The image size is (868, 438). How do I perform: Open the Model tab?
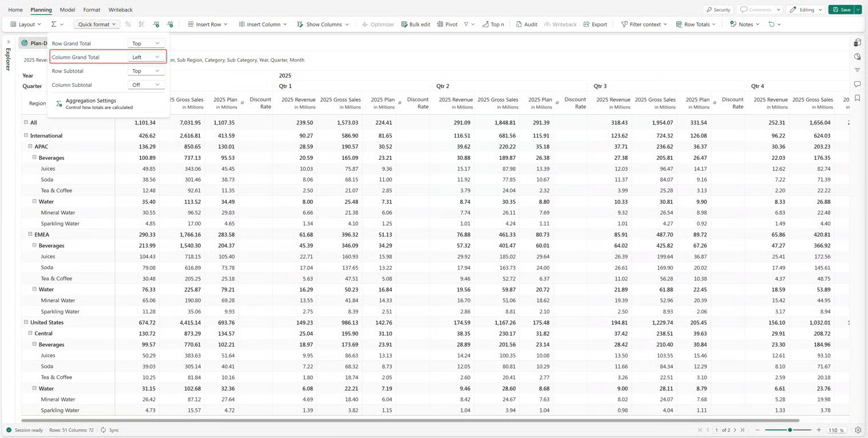point(67,10)
